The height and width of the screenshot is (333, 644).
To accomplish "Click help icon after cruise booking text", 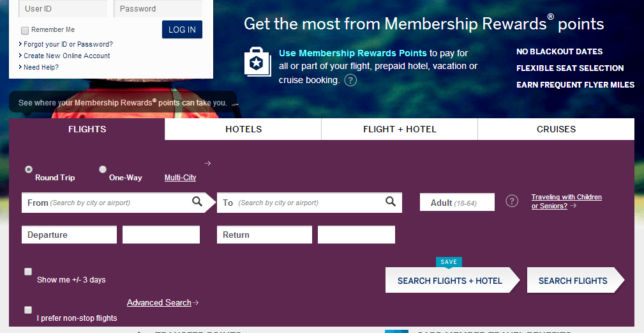I will pos(350,80).
